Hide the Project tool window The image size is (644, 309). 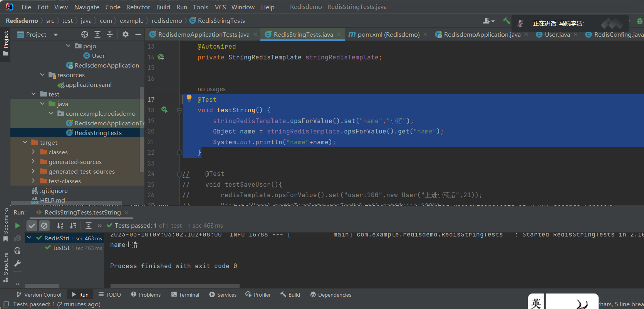138,35
